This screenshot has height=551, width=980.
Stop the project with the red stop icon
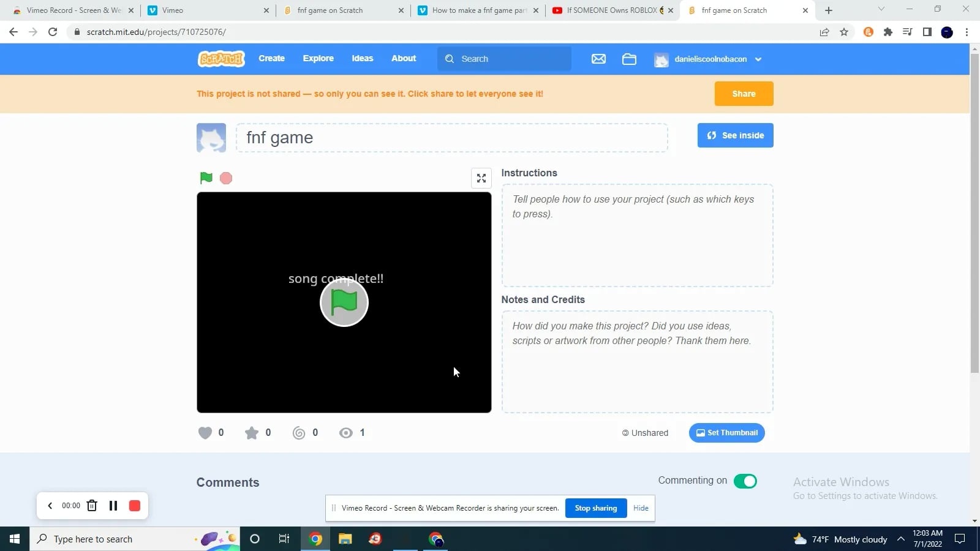pos(225,178)
